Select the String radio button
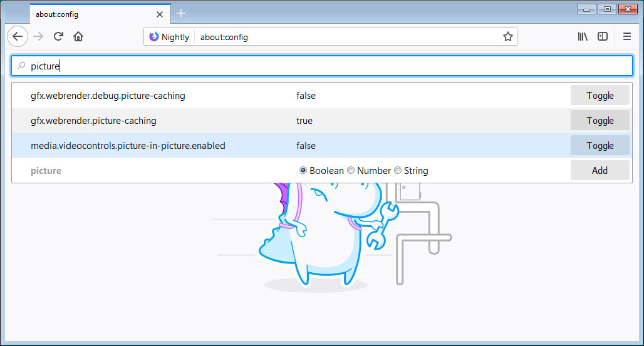Viewport: 644px width, 346px height. [398, 170]
